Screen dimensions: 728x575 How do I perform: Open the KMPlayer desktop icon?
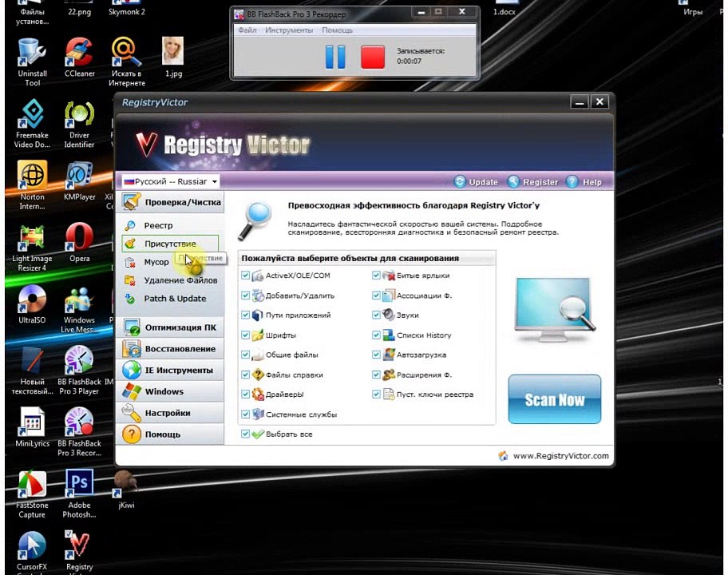coord(79,180)
